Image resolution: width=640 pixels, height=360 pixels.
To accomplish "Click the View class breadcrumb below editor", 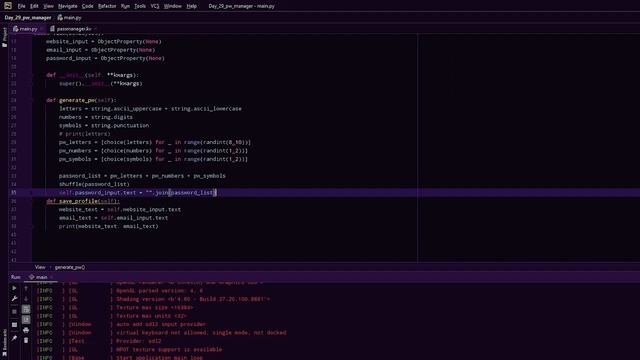I will [40, 267].
